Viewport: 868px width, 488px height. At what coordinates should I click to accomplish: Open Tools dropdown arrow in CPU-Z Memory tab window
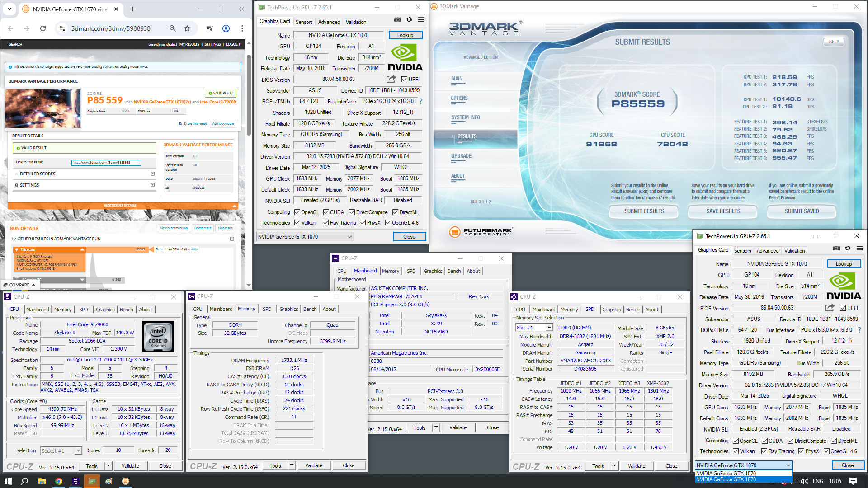tap(292, 465)
